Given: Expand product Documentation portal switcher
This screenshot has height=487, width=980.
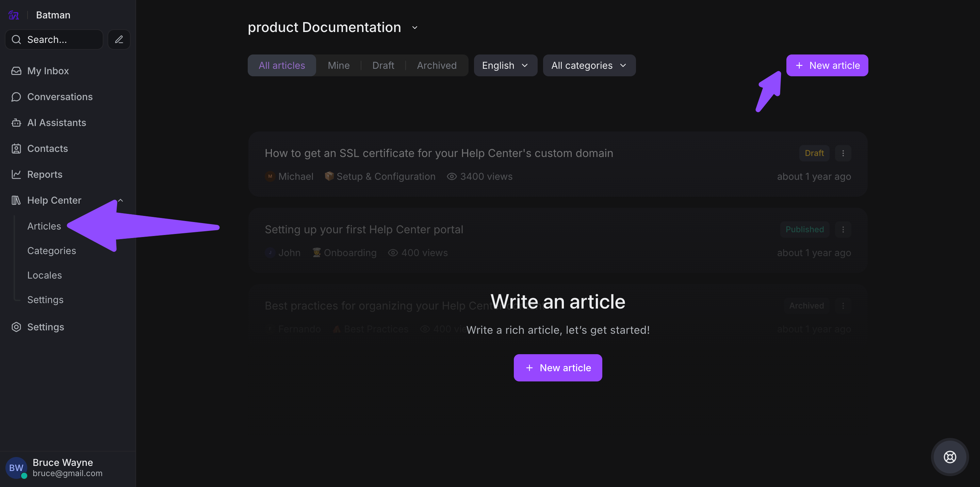Looking at the screenshot, I should coord(415,28).
